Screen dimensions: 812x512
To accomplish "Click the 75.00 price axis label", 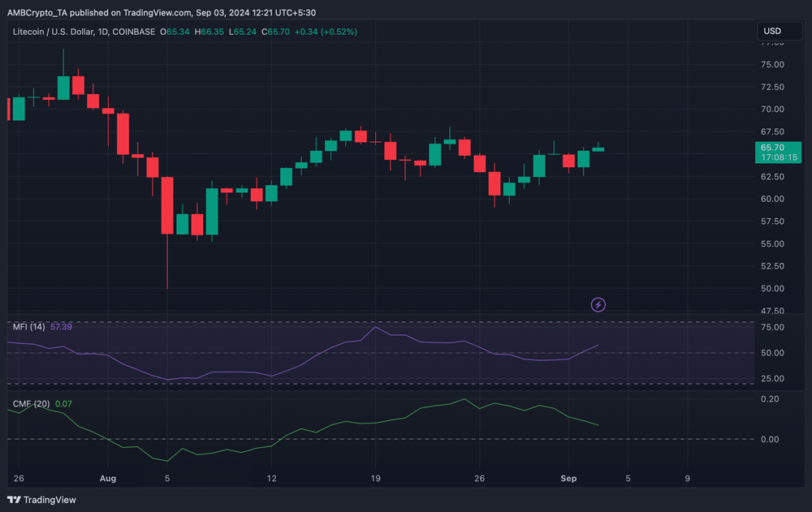I will pyautogui.click(x=772, y=65).
